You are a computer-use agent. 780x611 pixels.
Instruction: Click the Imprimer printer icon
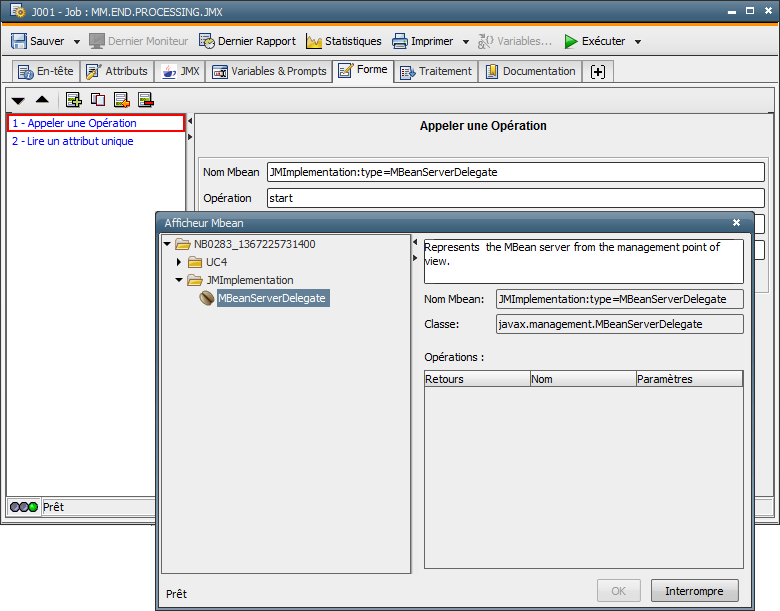coord(400,41)
